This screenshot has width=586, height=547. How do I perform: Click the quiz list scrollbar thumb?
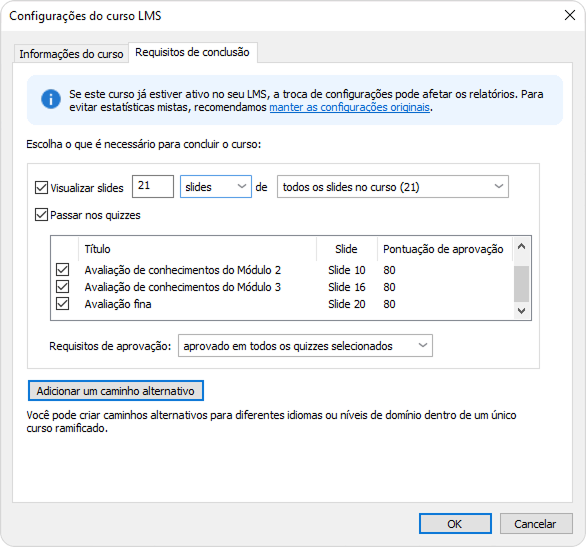click(521, 284)
